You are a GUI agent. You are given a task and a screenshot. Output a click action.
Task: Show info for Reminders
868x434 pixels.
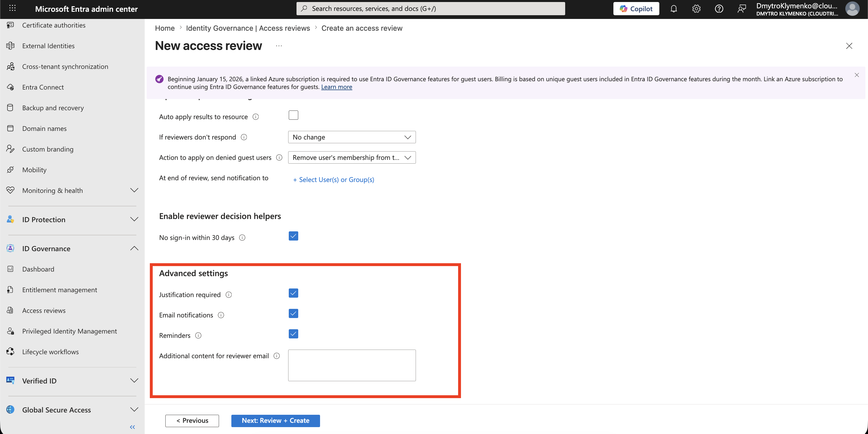point(198,336)
